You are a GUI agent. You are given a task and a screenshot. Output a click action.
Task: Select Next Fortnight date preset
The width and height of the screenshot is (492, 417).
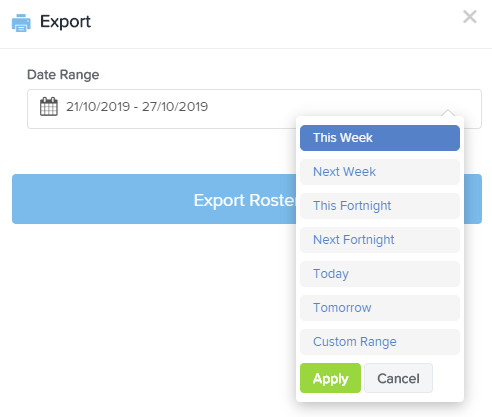(x=380, y=240)
